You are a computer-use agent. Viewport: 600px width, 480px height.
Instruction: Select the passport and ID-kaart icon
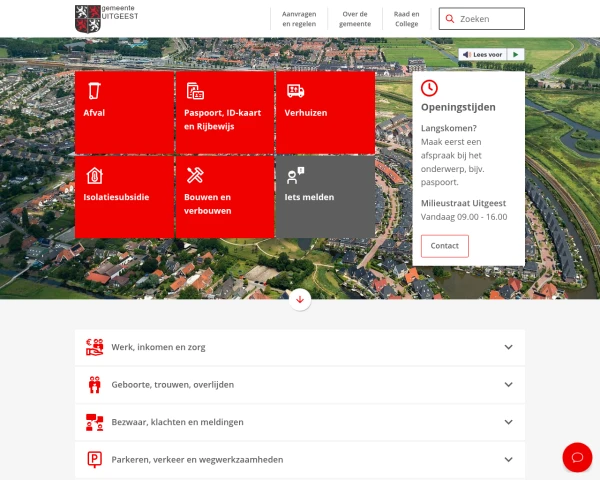click(x=195, y=91)
